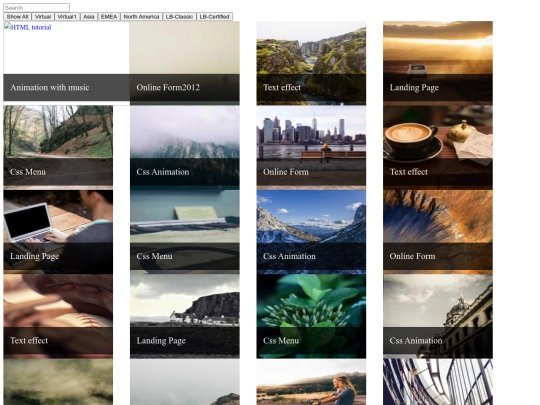Image resolution: width=540 pixels, height=405 pixels.
Task: Open the lake boat Css Menu thumbnail
Action: click(x=185, y=232)
